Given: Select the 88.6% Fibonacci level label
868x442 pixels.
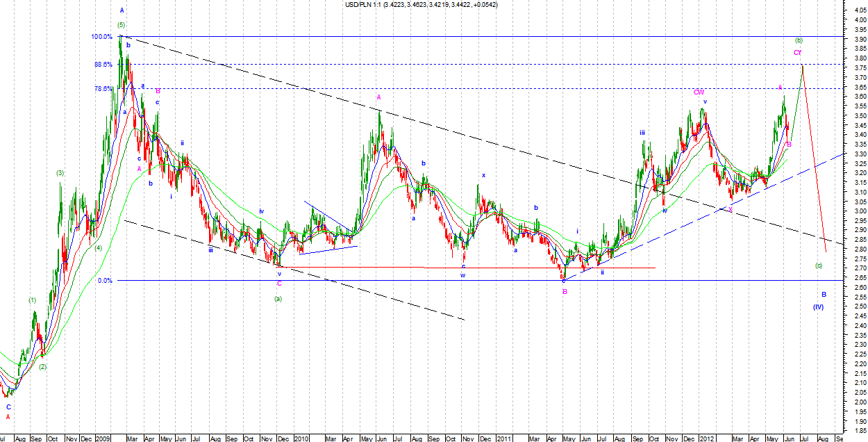Looking at the screenshot, I should (103, 65).
